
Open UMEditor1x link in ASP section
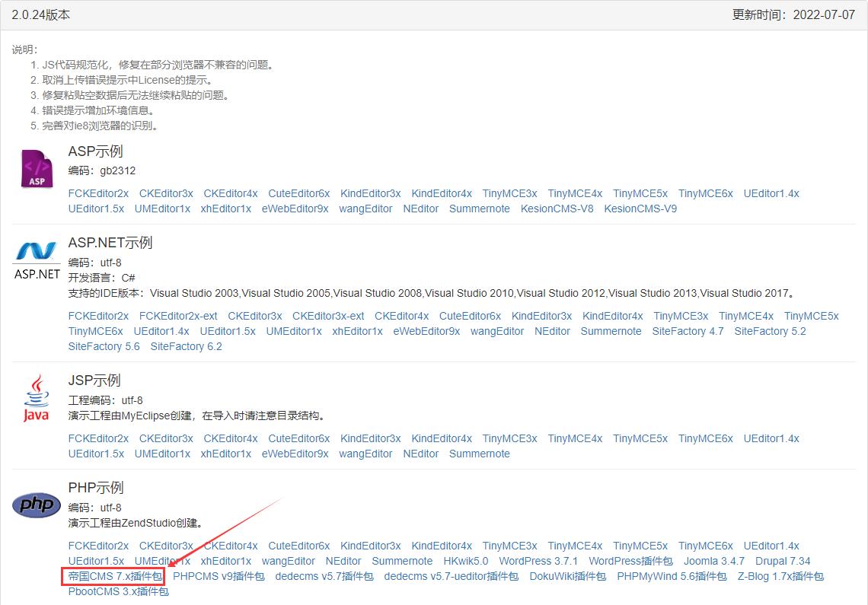point(162,209)
